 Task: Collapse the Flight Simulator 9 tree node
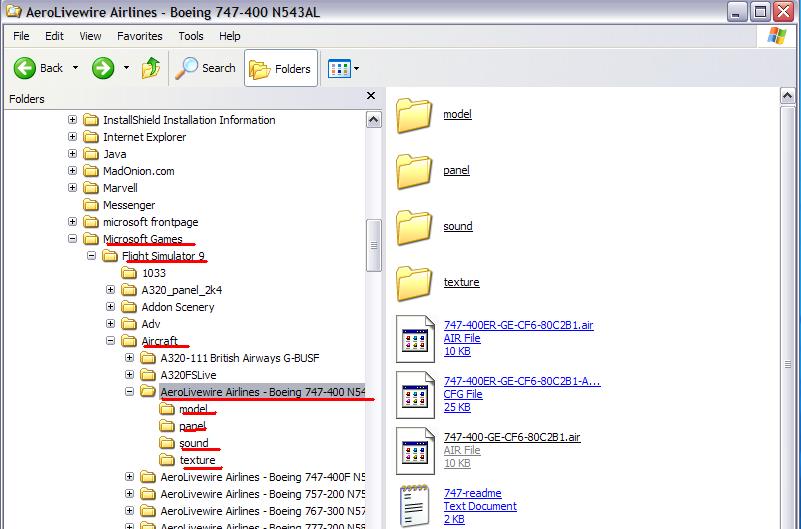coord(92,256)
